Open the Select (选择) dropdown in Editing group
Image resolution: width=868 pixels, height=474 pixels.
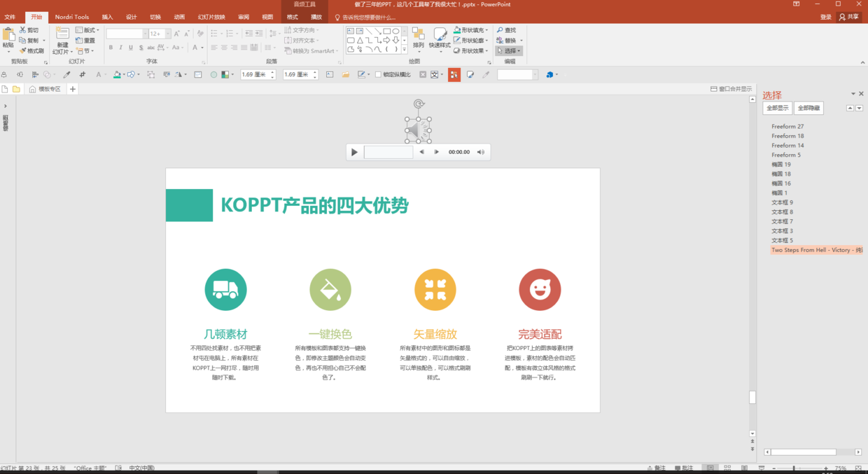509,50
